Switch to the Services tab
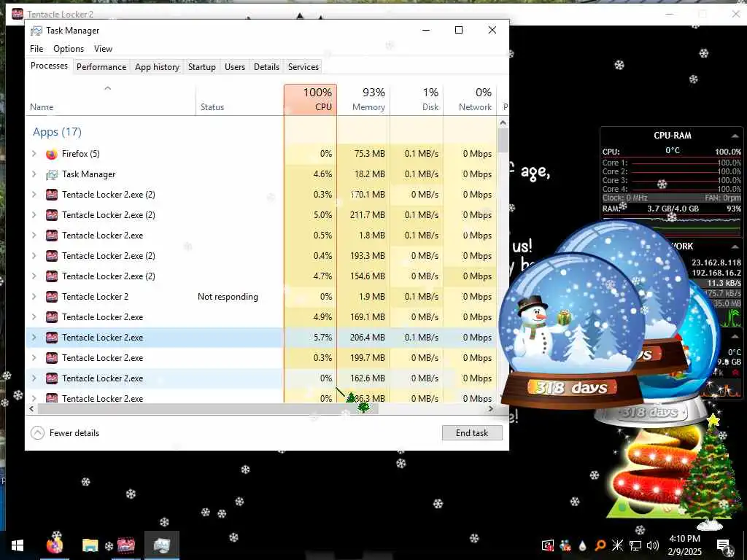The width and height of the screenshot is (747, 560). coord(303,67)
